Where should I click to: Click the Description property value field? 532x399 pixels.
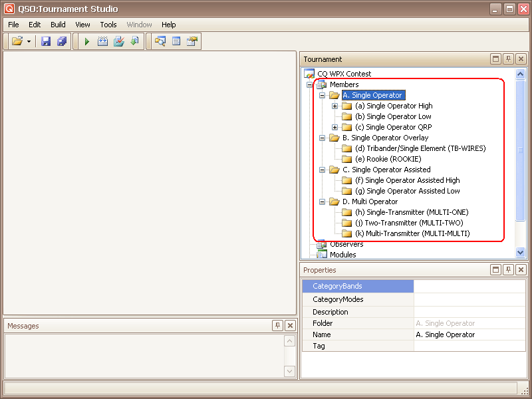point(469,312)
